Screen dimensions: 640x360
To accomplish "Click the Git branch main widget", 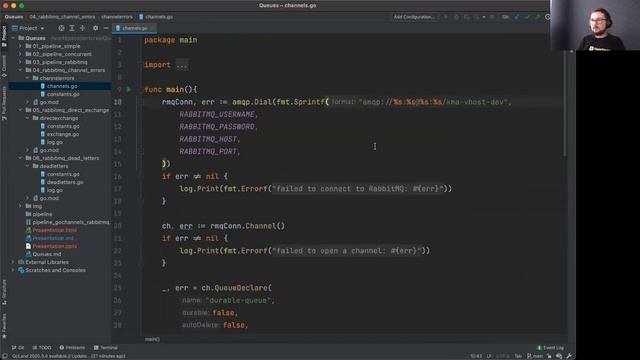I will point(535,356).
